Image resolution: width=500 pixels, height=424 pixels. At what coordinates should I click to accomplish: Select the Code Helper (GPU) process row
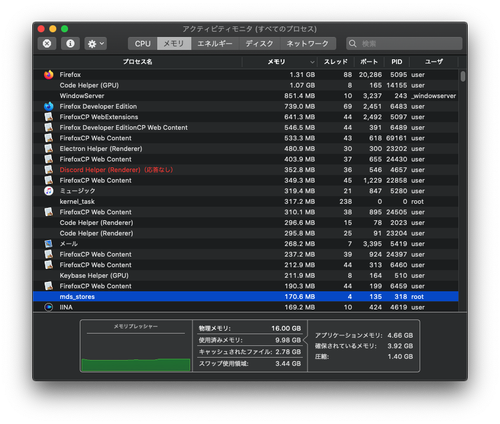coord(246,85)
